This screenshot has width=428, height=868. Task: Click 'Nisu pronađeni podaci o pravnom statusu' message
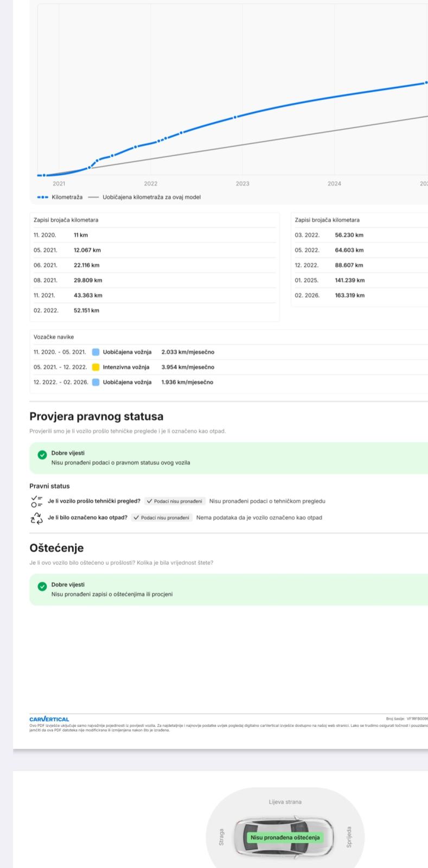120,463
